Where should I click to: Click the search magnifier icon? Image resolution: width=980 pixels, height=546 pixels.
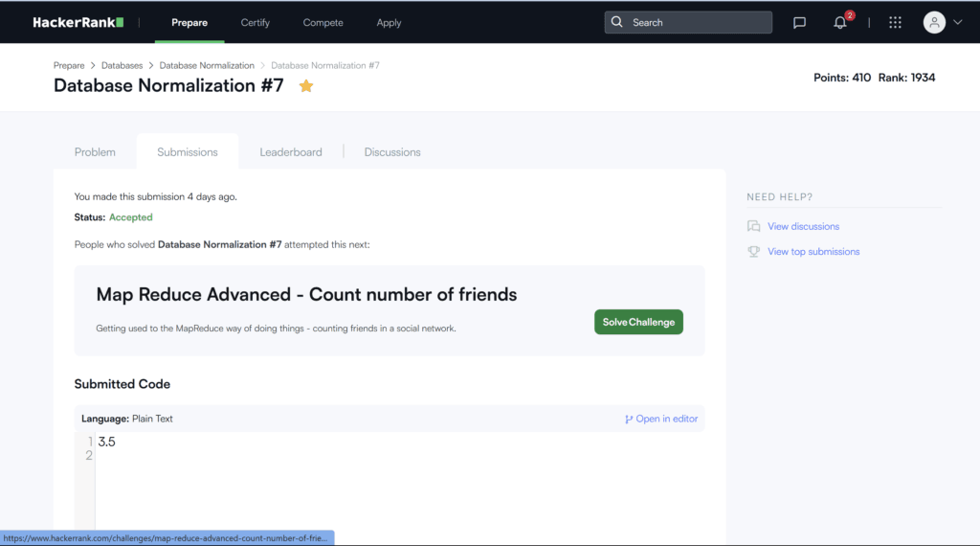pyautogui.click(x=617, y=22)
